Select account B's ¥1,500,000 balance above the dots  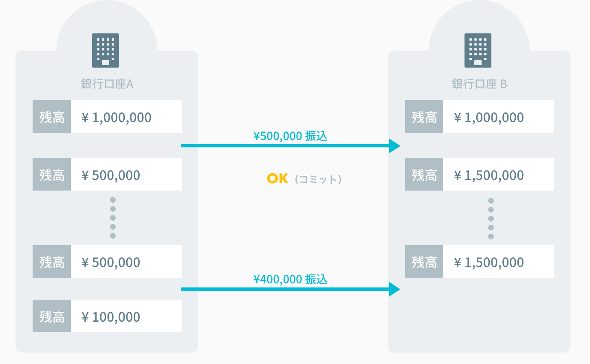click(x=489, y=175)
